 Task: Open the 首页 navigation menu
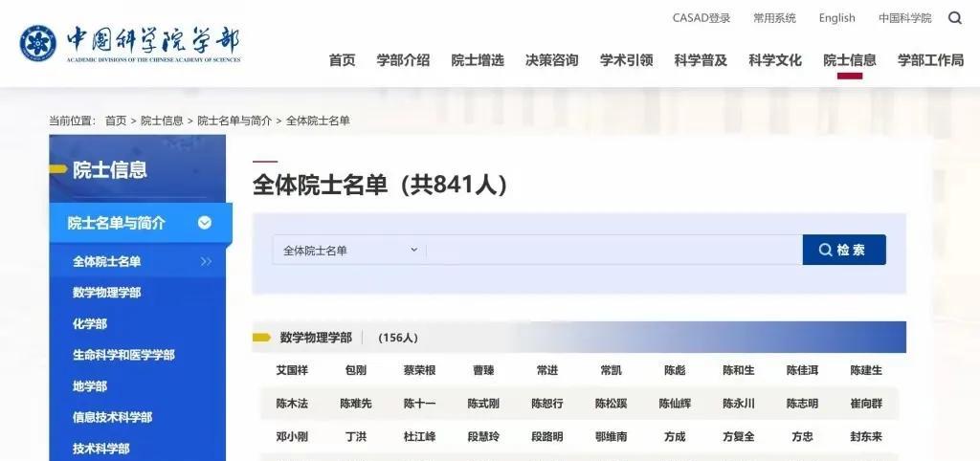tap(342, 60)
